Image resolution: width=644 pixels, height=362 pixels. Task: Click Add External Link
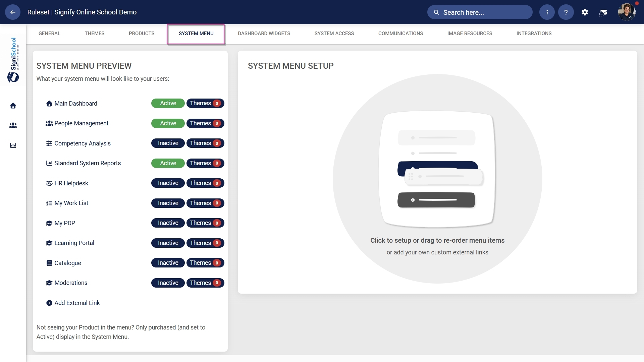73,303
